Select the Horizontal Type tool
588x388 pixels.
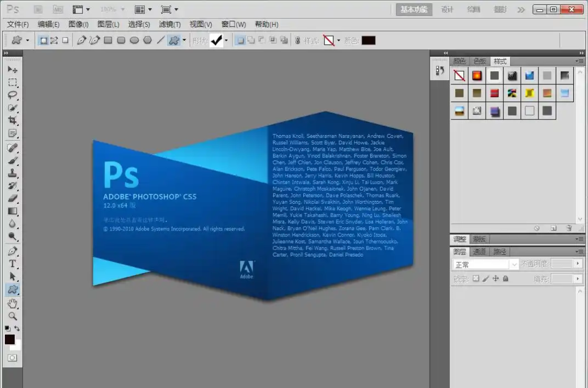(12, 264)
